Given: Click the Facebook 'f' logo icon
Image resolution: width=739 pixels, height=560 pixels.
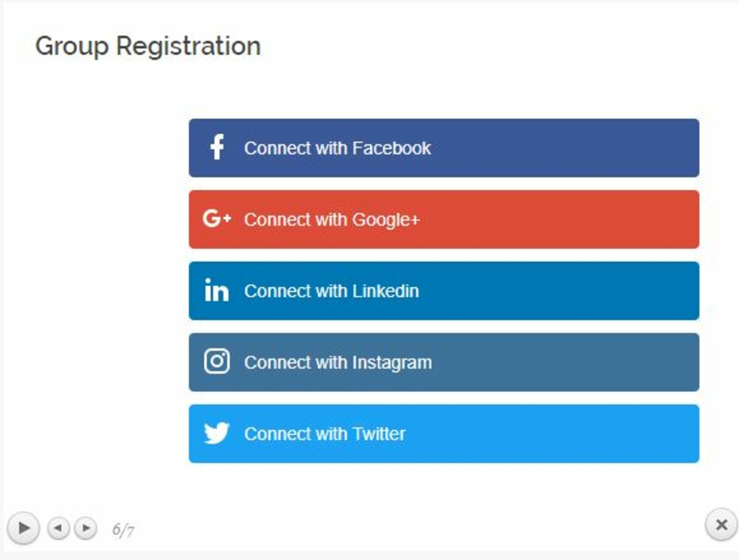Looking at the screenshot, I should pos(217,148).
